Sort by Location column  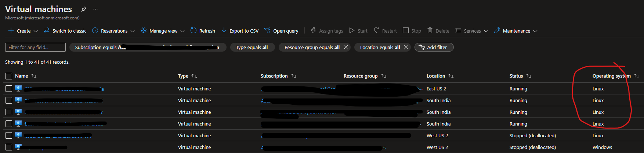tap(451, 76)
